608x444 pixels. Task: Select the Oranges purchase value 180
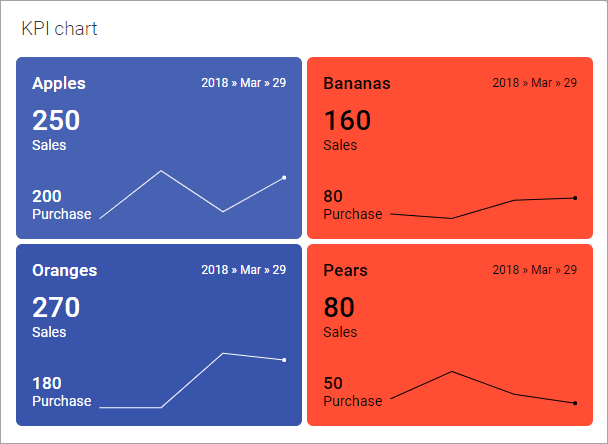click(47, 383)
